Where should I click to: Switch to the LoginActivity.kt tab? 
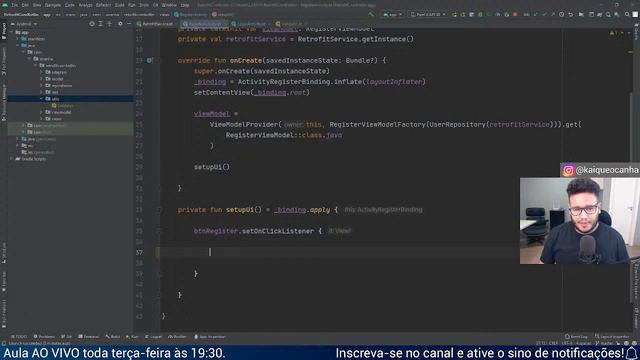coord(249,24)
